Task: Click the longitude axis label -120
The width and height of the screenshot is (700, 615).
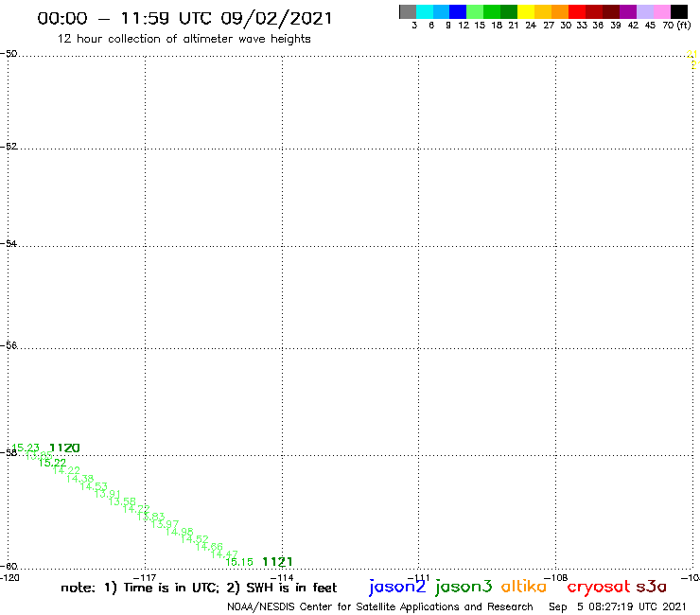Action: pos(9,577)
